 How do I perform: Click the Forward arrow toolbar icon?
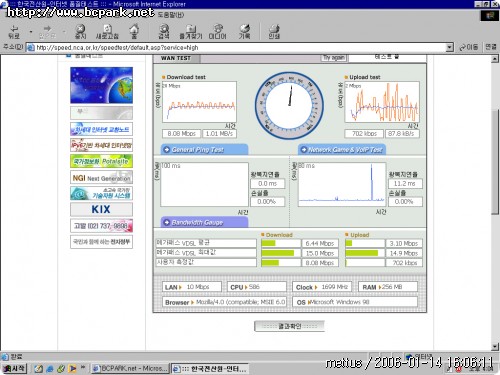coord(47,32)
